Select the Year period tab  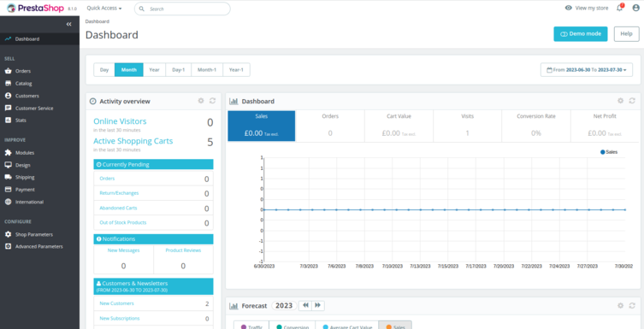tap(155, 70)
